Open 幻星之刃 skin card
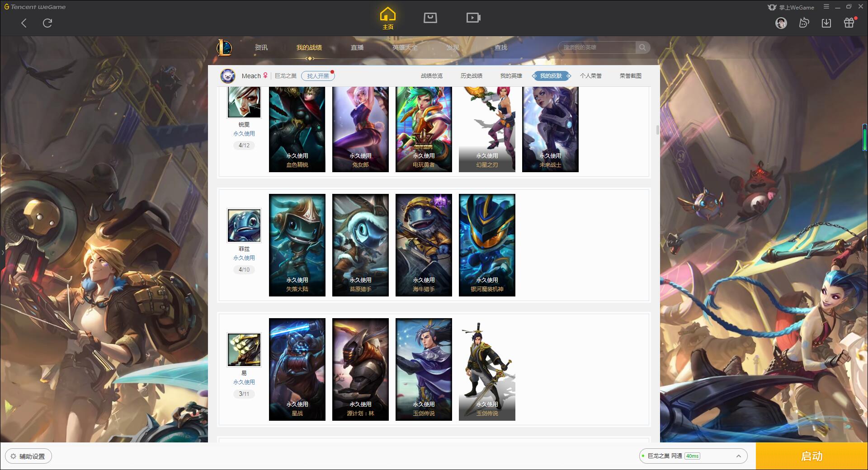Screen dimensions: 868x470 click(487, 129)
